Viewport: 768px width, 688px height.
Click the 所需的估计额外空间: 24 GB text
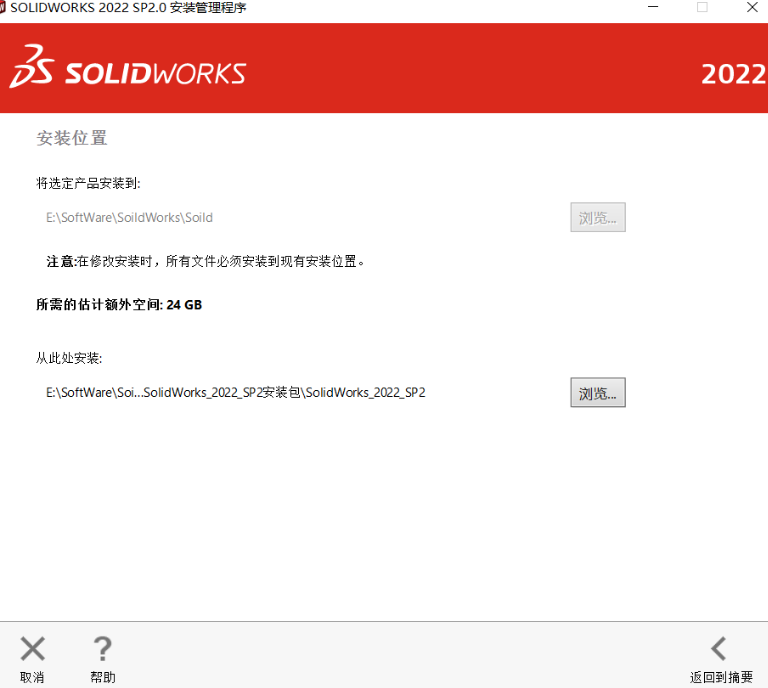point(119,305)
